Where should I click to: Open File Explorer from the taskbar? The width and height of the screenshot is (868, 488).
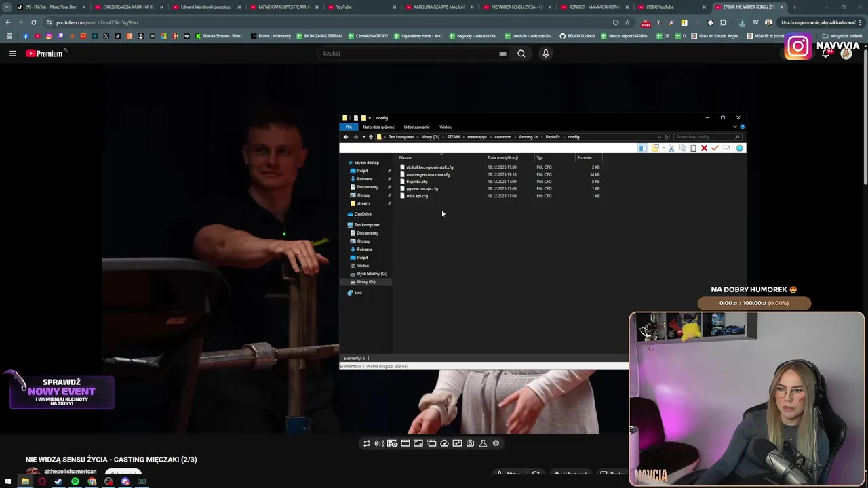click(25, 482)
